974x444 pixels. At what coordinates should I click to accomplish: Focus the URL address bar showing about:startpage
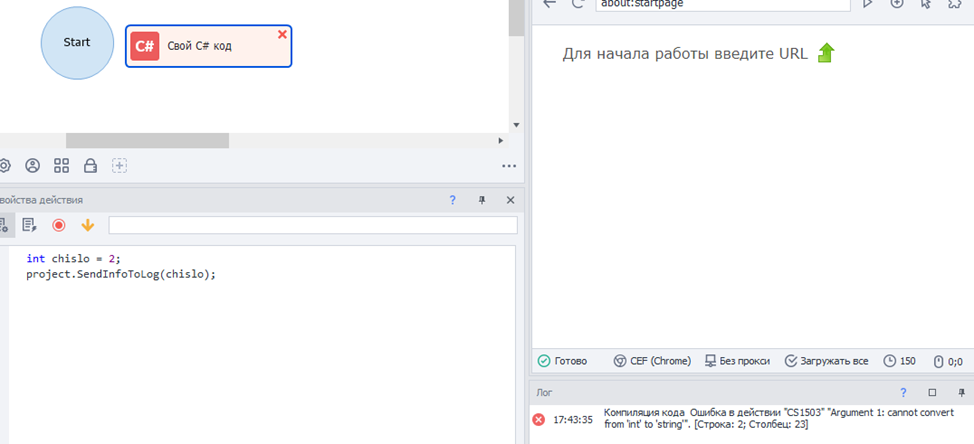pos(723,4)
